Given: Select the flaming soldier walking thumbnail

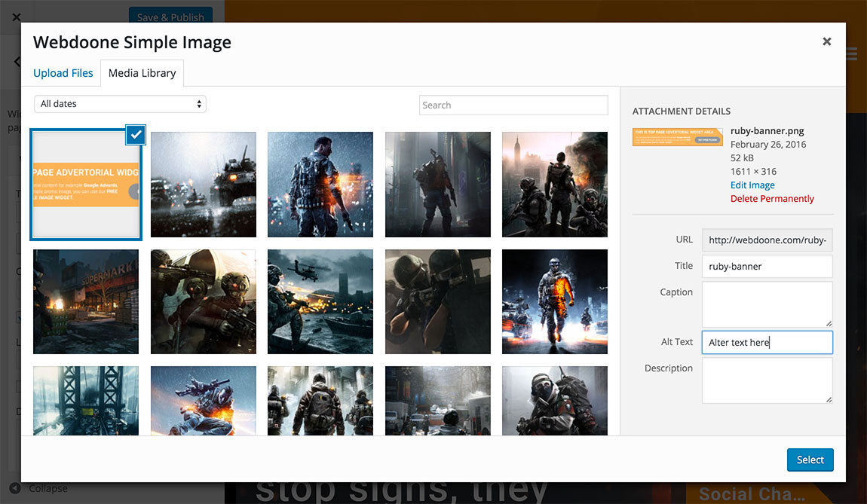Looking at the screenshot, I should click(x=555, y=302).
